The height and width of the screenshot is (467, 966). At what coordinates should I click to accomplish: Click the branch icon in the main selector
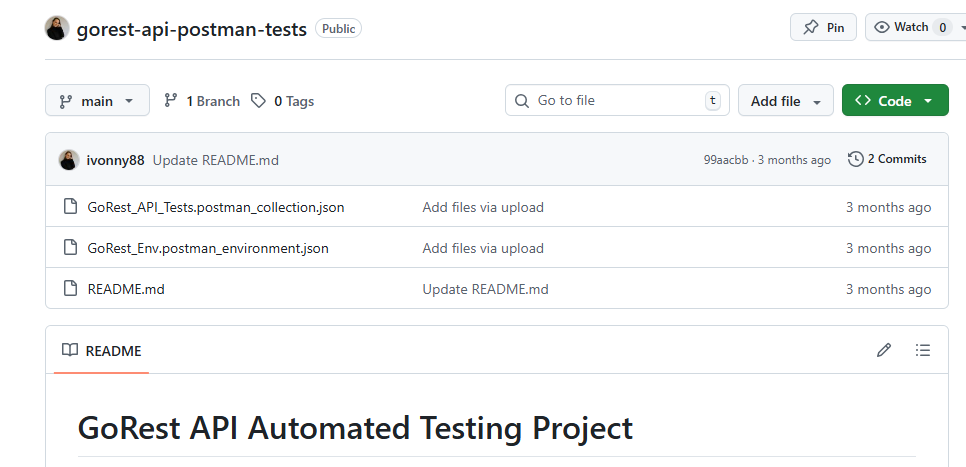pyautogui.click(x=65, y=101)
